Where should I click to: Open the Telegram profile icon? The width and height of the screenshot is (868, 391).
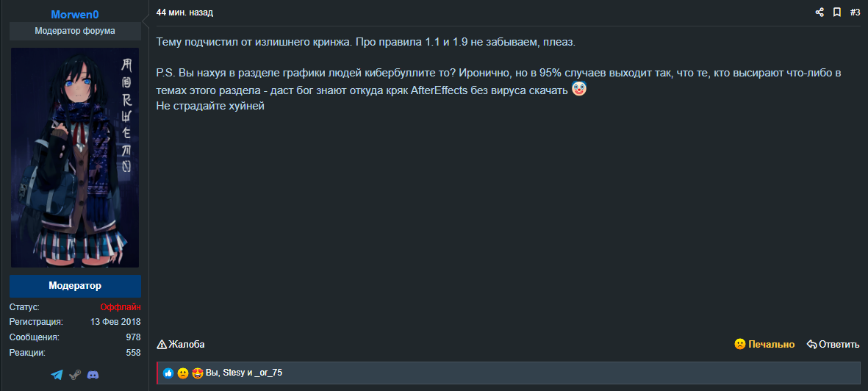coord(57,375)
